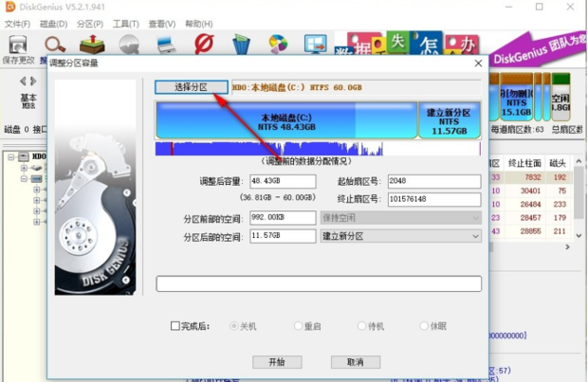Collapse the HD0 root tree node
Image resolution: width=588 pixels, height=382 pixels.
click(10, 156)
